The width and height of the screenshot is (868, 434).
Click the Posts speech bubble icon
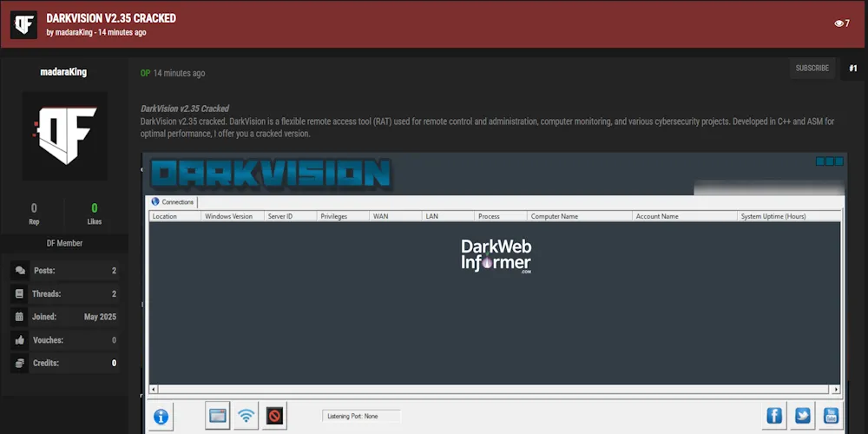pos(20,271)
